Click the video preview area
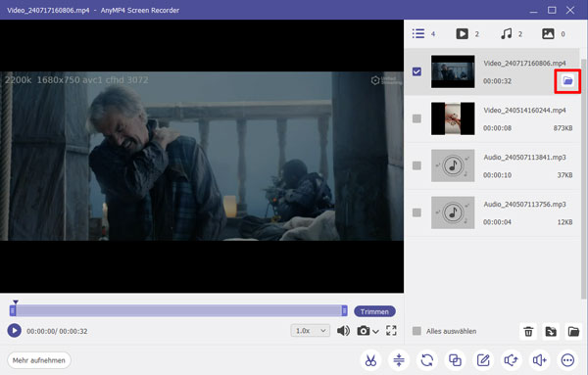The image size is (588, 375). tap(202, 157)
